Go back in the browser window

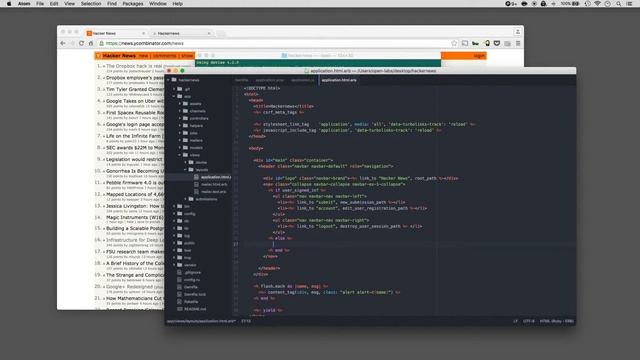[x=63, y=43]
